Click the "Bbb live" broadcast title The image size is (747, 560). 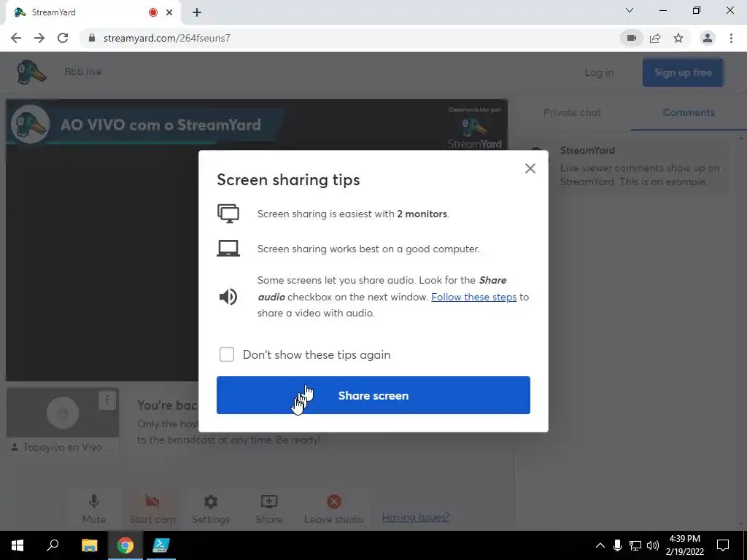pos(83,72)
